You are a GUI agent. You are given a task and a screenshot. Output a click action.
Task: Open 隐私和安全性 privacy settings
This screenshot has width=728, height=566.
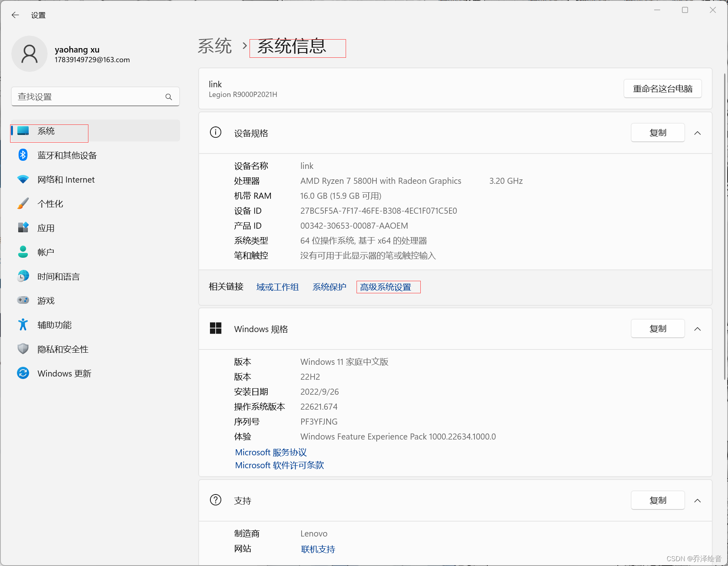63,349
